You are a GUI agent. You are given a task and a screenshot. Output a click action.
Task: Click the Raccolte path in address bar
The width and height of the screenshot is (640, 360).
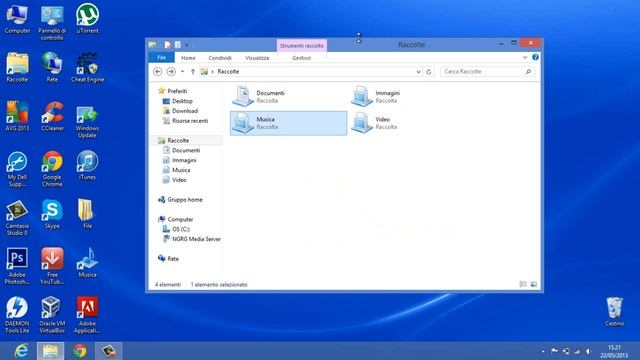tap(228, 71)
